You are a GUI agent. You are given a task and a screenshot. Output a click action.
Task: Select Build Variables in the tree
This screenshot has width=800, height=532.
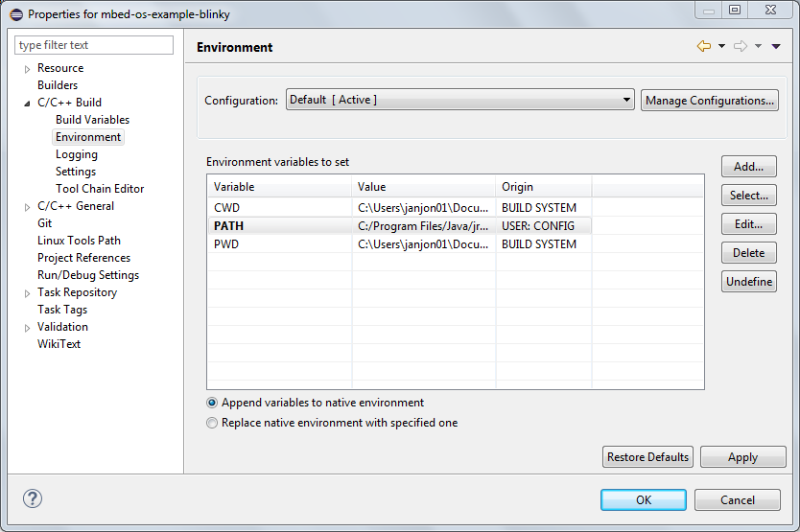(92, 120)
